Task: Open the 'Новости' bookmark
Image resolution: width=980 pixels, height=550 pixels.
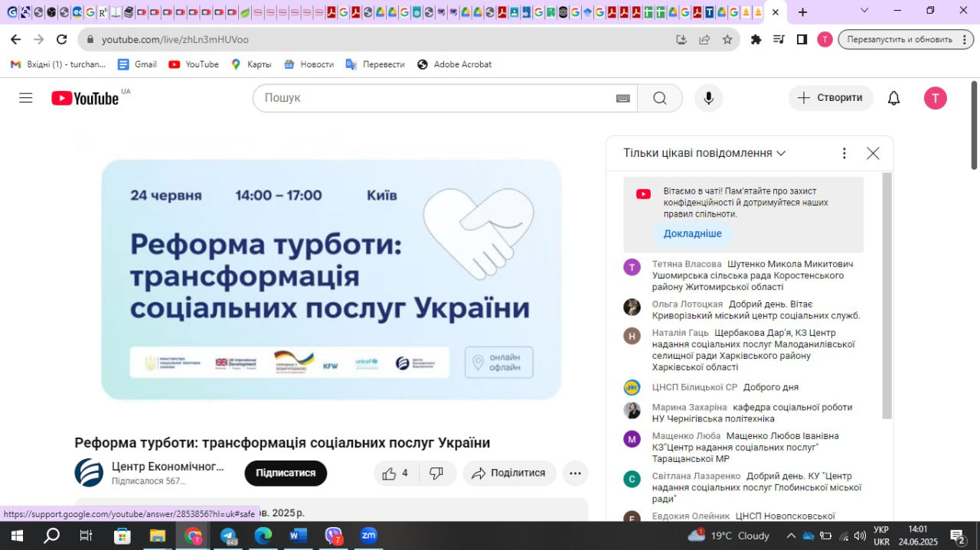Action: point(309,64)
